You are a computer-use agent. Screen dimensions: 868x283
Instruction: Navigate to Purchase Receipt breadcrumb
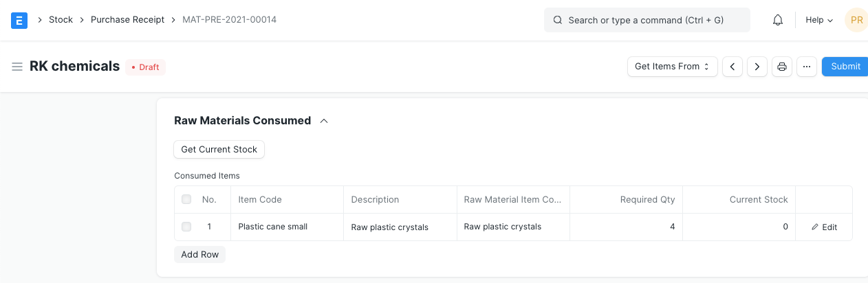127,20
